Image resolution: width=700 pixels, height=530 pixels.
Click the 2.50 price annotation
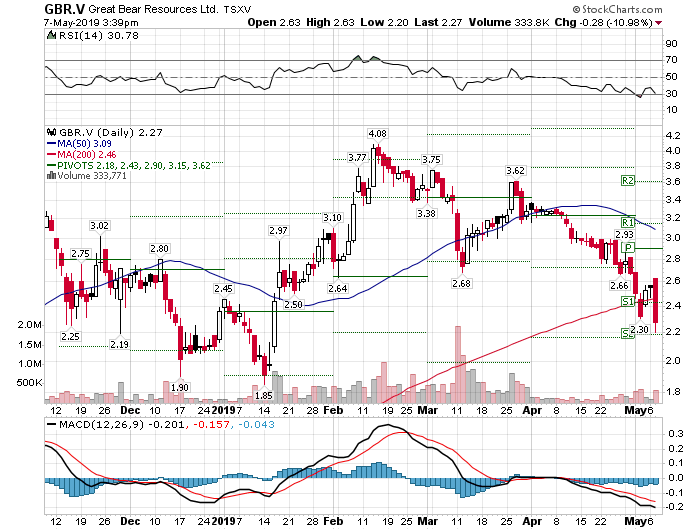[x=293, y=305]
